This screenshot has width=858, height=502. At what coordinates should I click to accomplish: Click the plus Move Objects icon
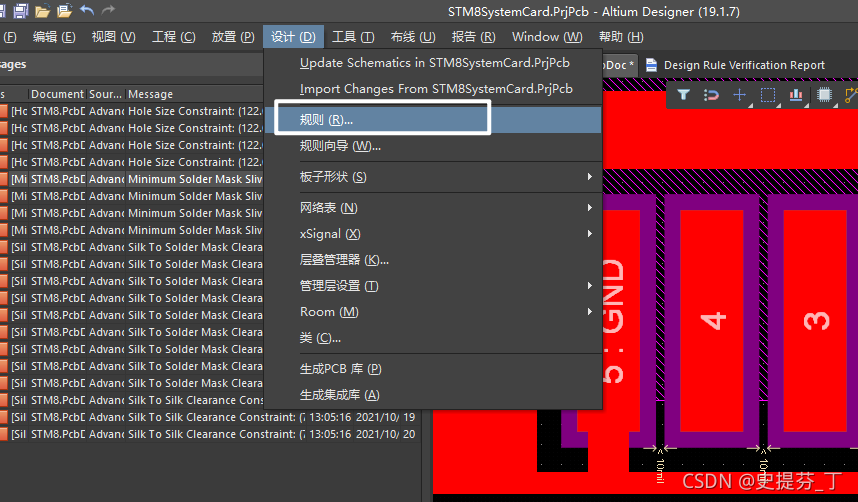(x=739, y=95)
